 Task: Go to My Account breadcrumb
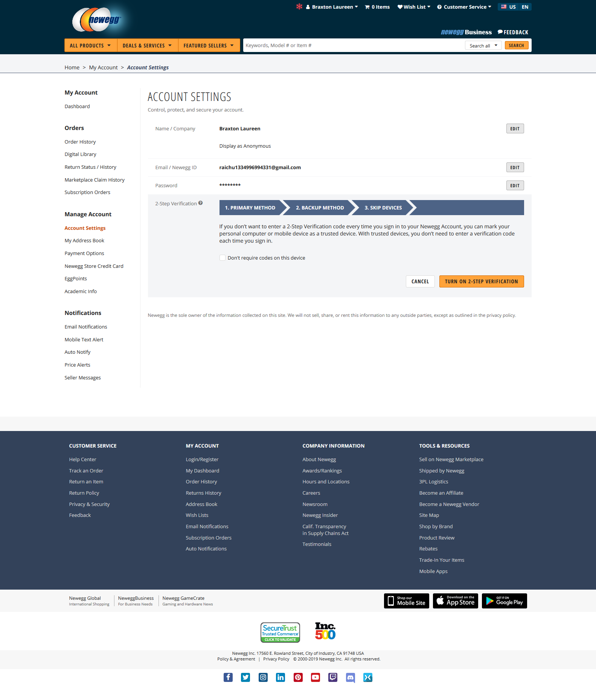coord(104,67)
